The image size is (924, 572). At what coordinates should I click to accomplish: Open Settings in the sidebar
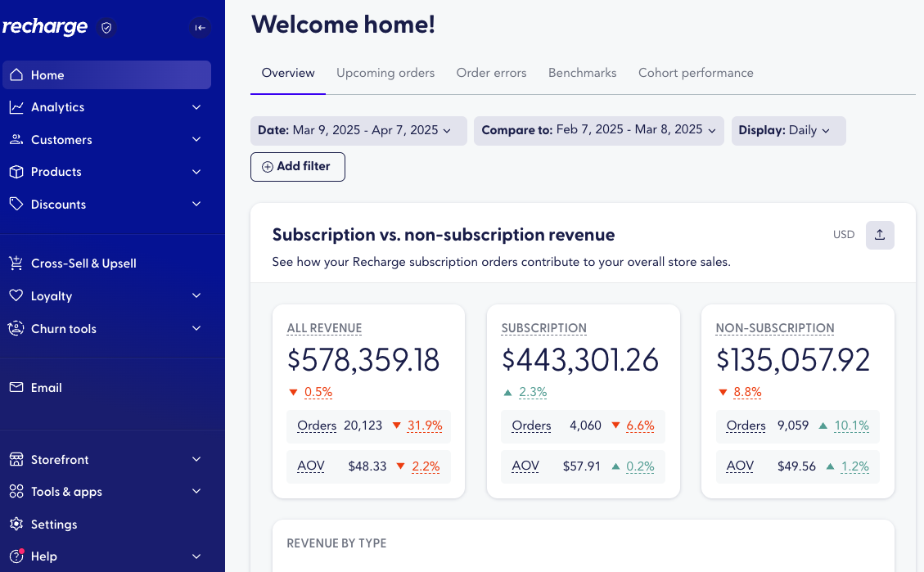pos(106,524)
